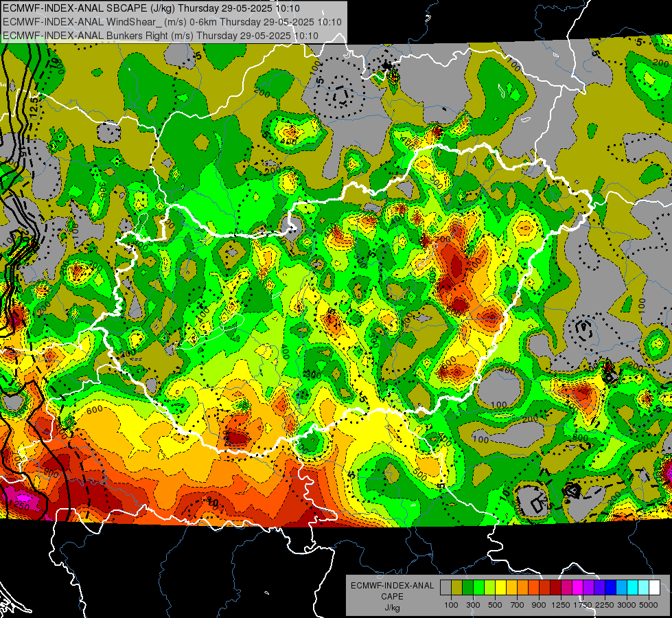Click the legend value 500

[x=495, y=605]
